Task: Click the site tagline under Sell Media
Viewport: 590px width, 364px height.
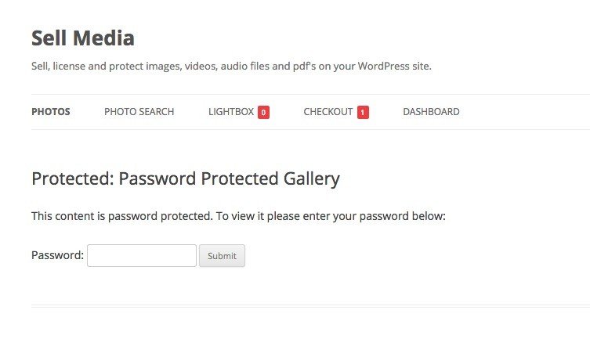Action: point(231,66)
